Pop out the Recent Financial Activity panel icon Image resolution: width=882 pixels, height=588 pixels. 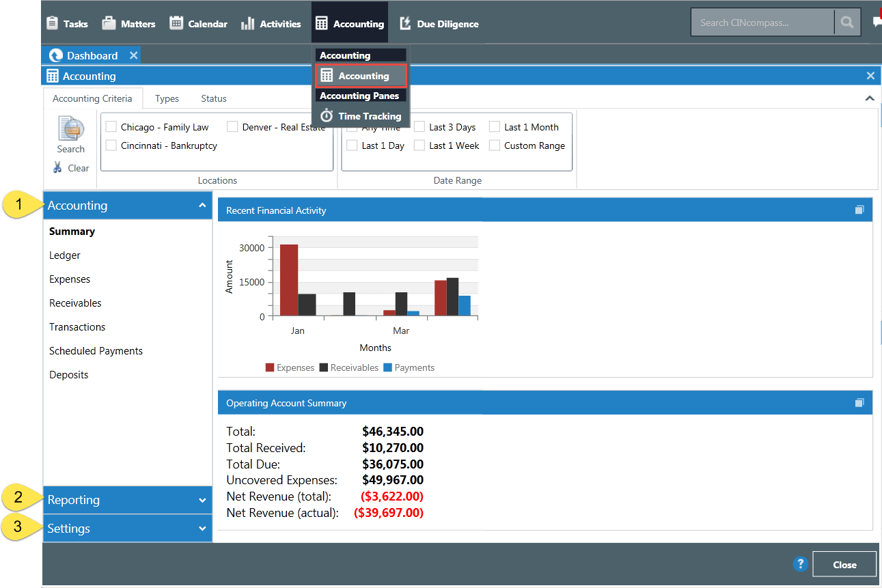(x=859, y=210)
